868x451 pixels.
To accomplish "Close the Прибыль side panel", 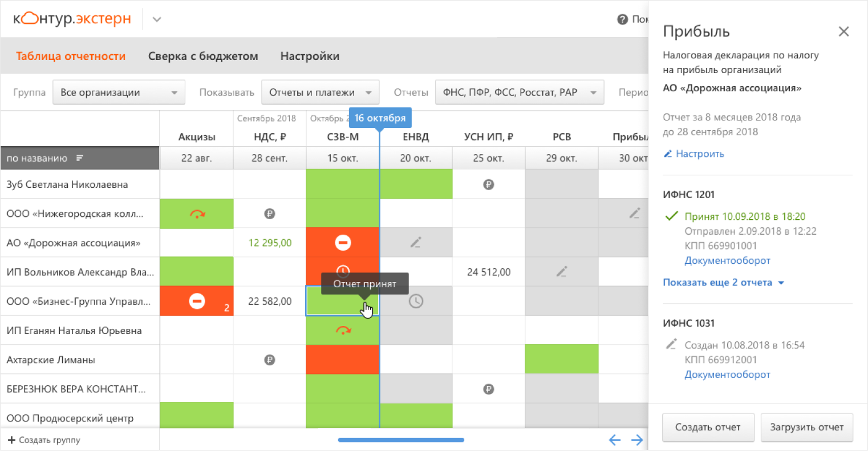I will tap(843, 32).
